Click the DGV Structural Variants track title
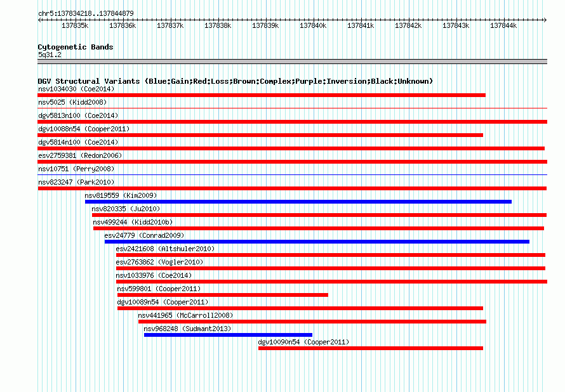The height and width of the screenshot is (392, 565). pos(235,81)
